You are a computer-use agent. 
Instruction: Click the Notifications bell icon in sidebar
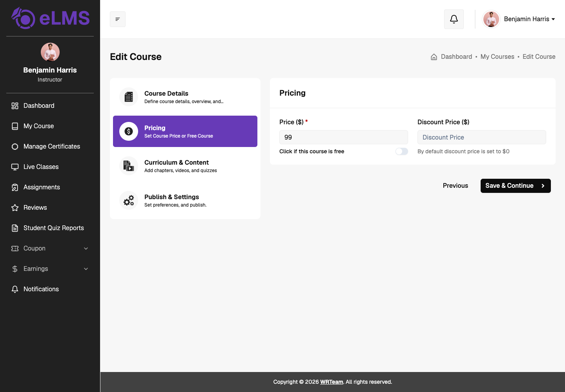tap(15, 289)
